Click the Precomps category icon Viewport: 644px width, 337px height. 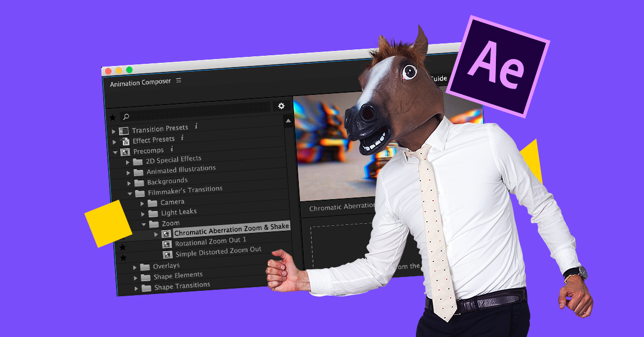126,152
